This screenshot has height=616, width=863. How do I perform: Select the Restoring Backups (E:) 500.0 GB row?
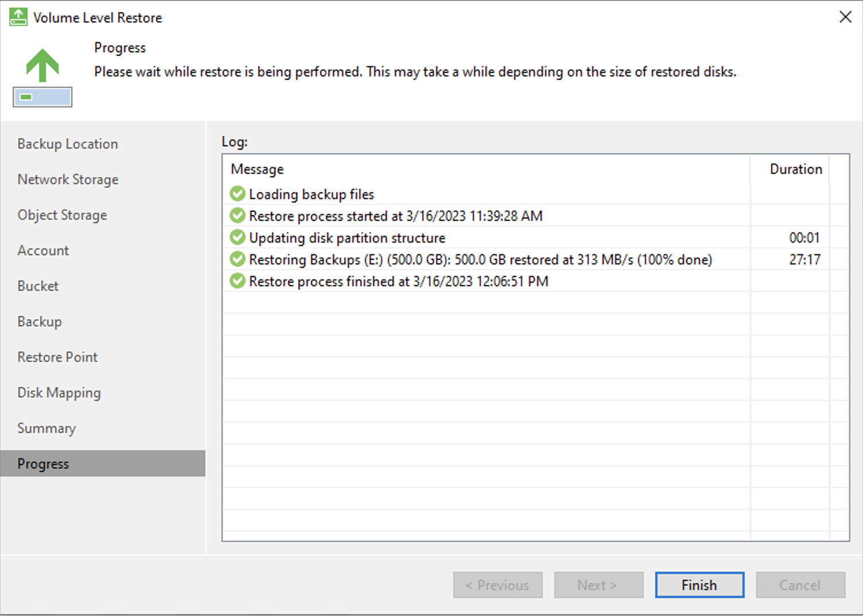(x=535, y=259)
